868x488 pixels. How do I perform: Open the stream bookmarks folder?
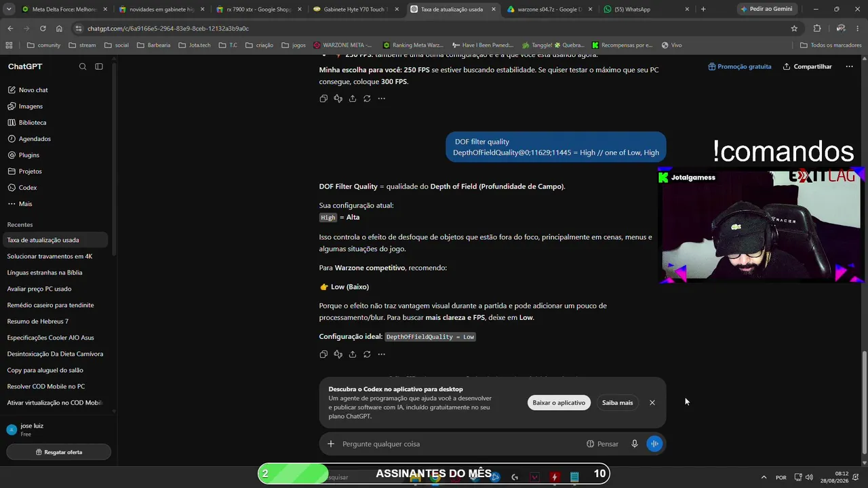[x=83, y=45]
